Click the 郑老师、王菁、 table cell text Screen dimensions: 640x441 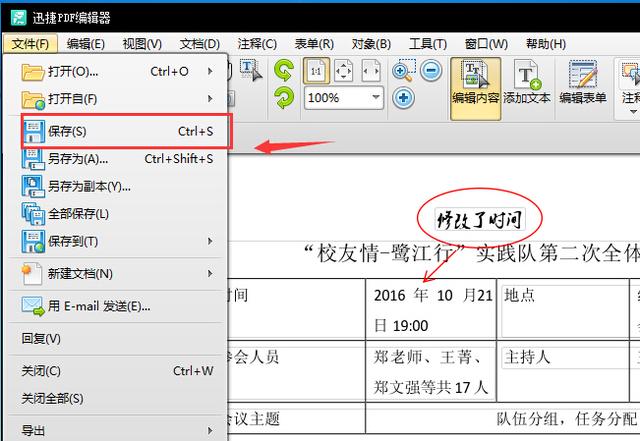pos(427,357)
